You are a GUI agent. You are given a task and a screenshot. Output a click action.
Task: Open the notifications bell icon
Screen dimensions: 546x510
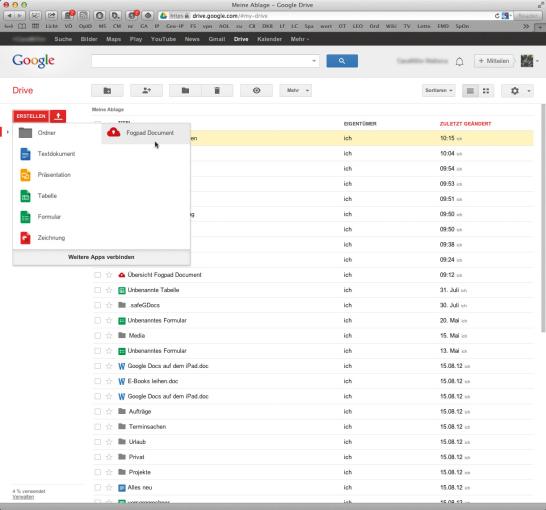(x=460, y=62)
